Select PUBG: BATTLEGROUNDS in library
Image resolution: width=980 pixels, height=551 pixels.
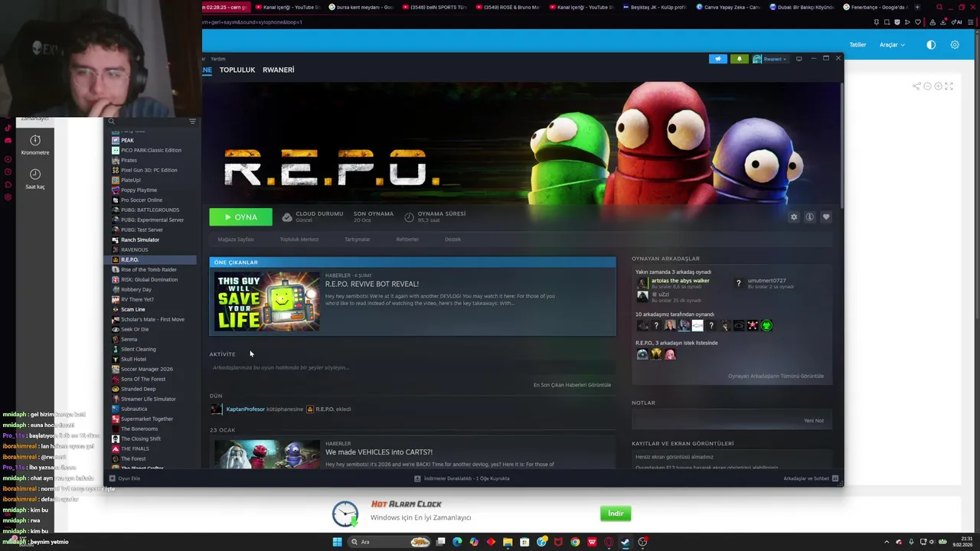pos(150,210)
